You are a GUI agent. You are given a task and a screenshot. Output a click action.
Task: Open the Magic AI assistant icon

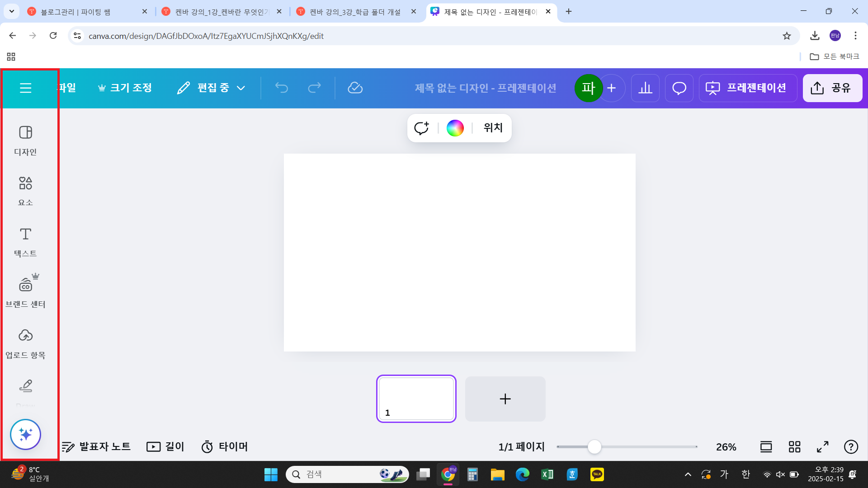[25, 434]
